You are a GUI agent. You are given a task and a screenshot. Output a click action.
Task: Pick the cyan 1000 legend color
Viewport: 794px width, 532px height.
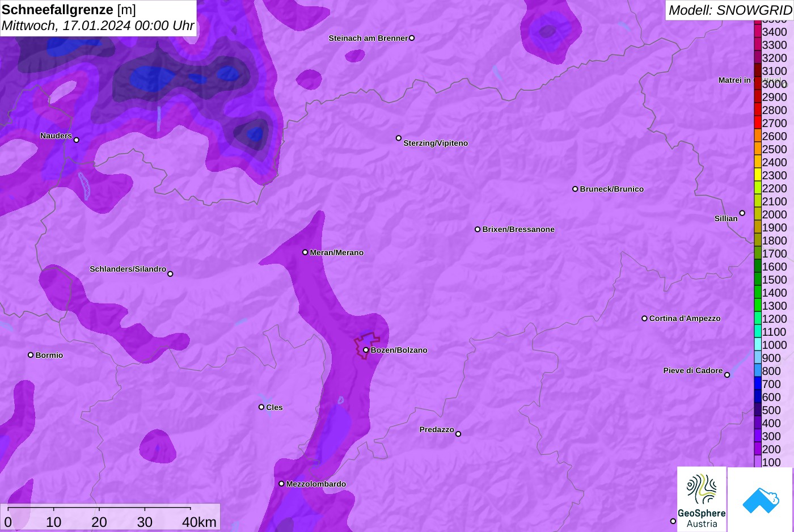758,345
